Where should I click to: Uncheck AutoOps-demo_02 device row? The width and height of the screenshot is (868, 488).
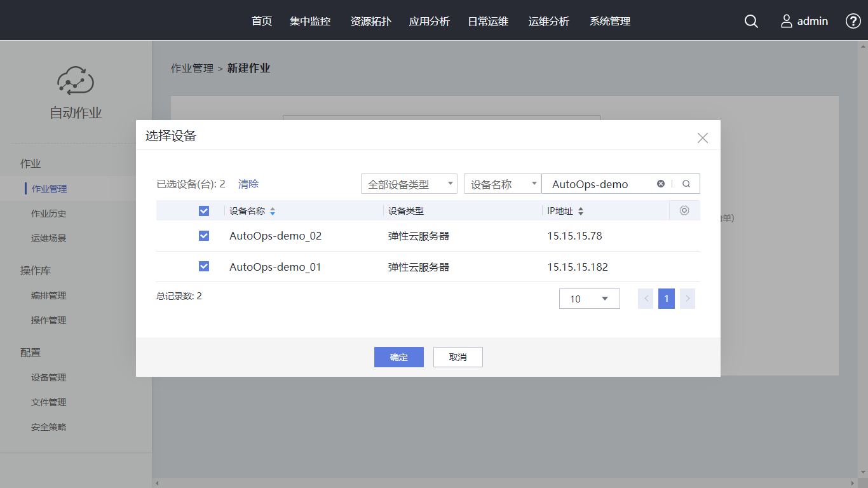(x=204, y=236)
